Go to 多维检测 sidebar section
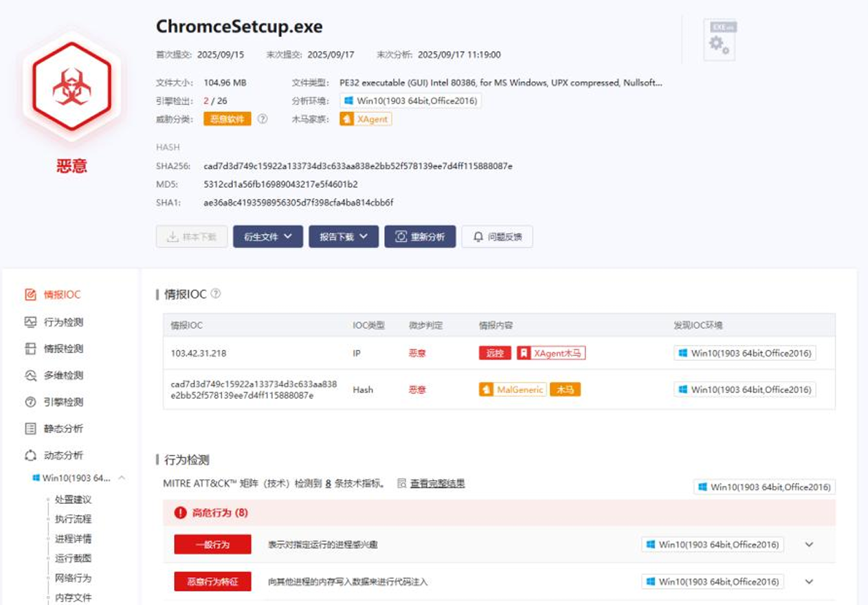 (63, 375)
